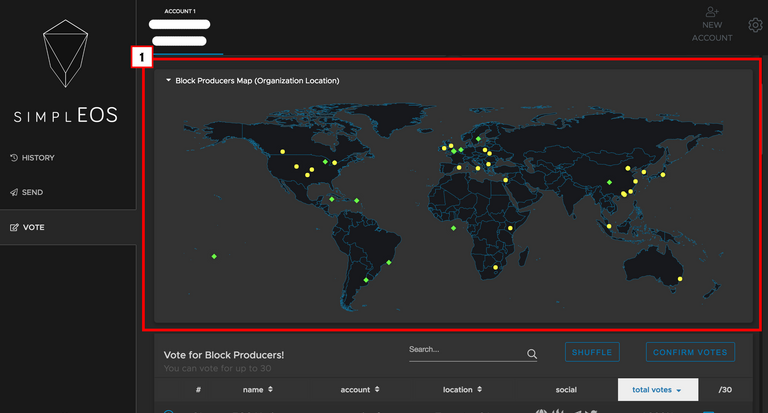
Task: Click the social column header
Action: 566,389
